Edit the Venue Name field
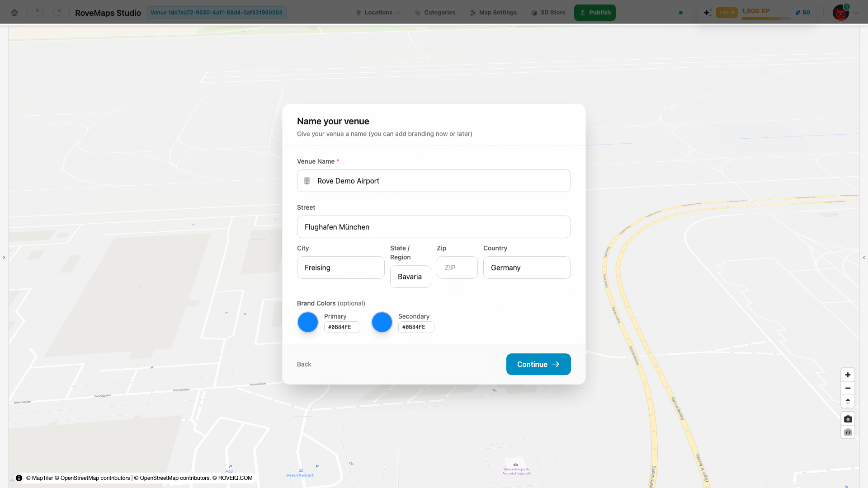 434,181
